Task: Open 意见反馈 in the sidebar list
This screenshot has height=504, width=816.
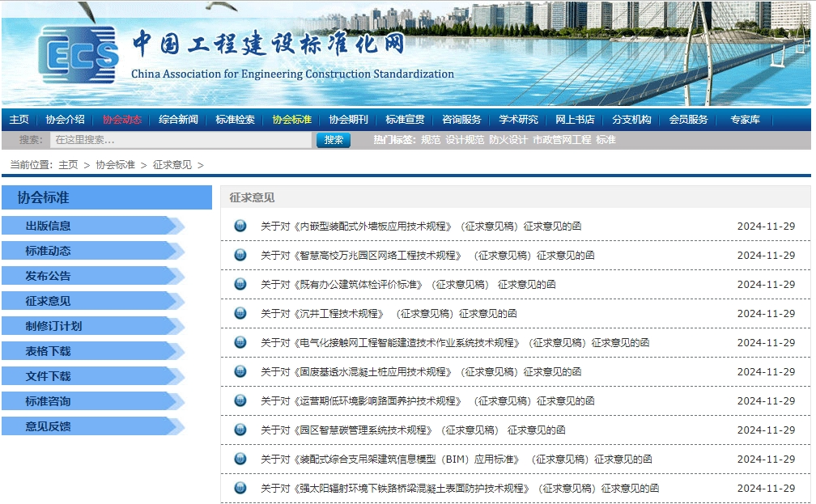Action: [x=49, y=426]
